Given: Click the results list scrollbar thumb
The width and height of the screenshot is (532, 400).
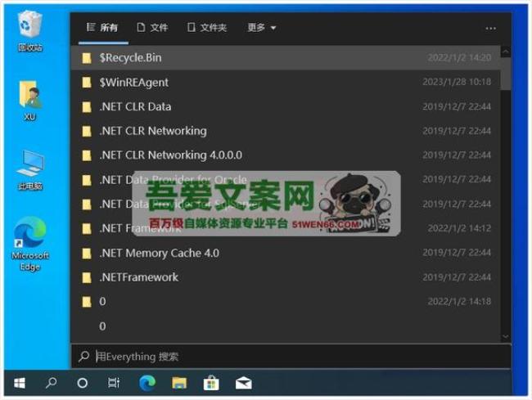Looking at the screenshot, I should tap(506, 74).
